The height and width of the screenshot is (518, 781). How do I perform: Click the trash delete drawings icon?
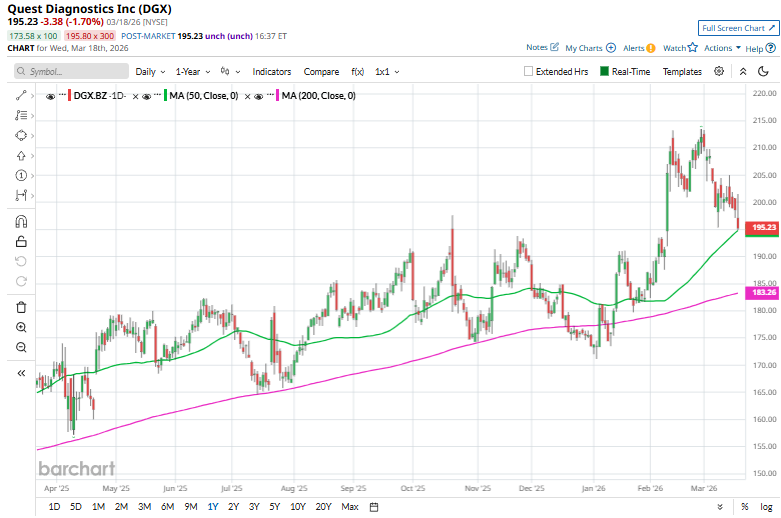point(21,306)
